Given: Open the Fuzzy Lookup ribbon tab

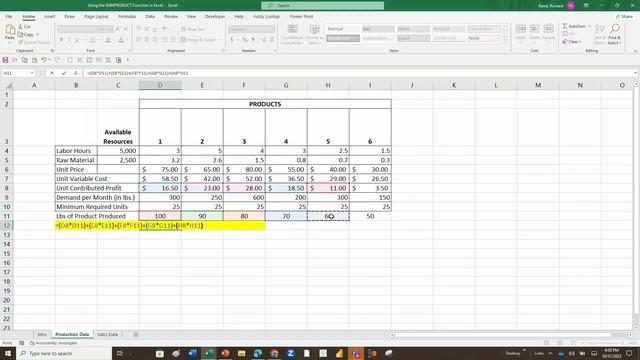Looking at the screenshot, I should 267,17.
